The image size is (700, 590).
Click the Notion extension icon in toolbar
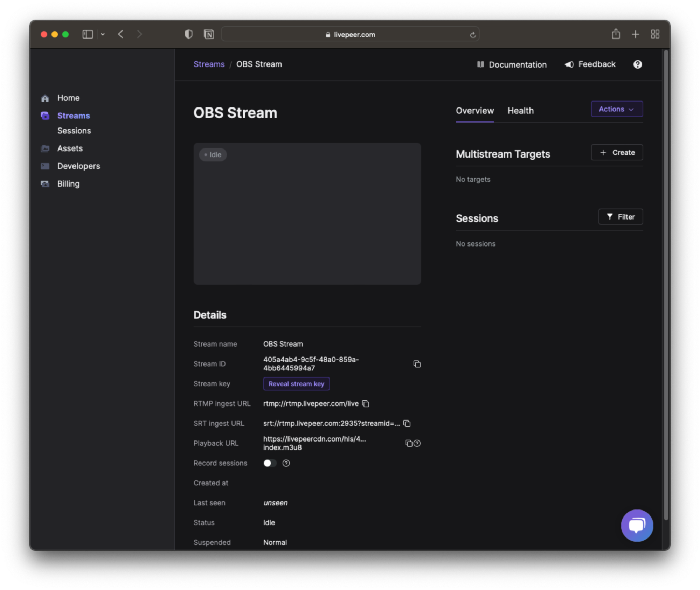[x=209, y=34]
